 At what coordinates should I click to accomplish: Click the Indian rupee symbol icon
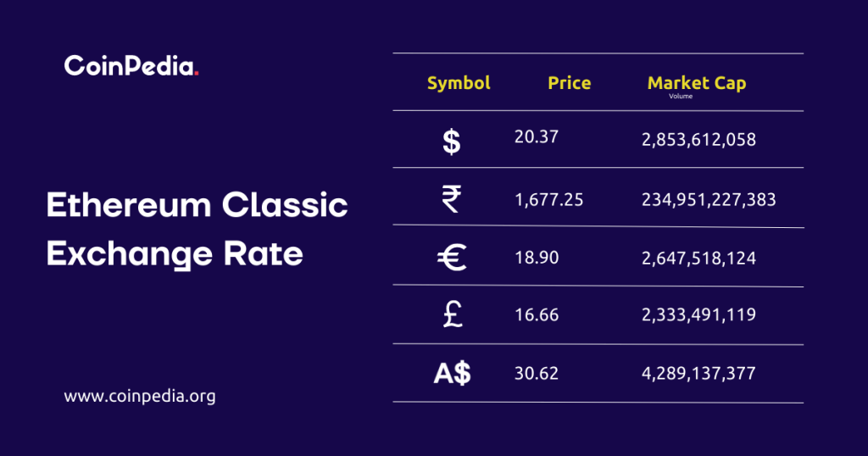pos(452,200)
